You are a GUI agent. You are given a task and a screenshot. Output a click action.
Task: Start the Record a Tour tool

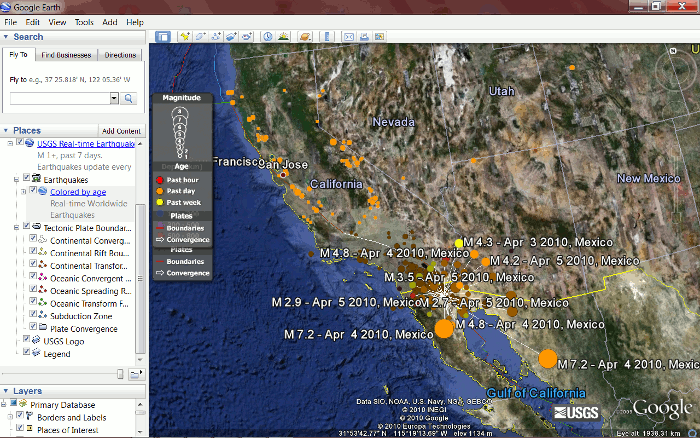[246, 37]
